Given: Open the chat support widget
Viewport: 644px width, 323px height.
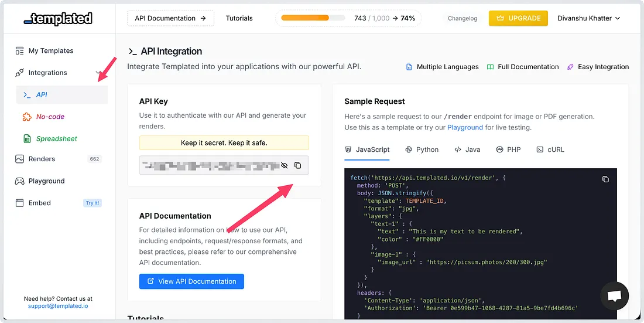Looking at the screenshot, I should (614, 296).
